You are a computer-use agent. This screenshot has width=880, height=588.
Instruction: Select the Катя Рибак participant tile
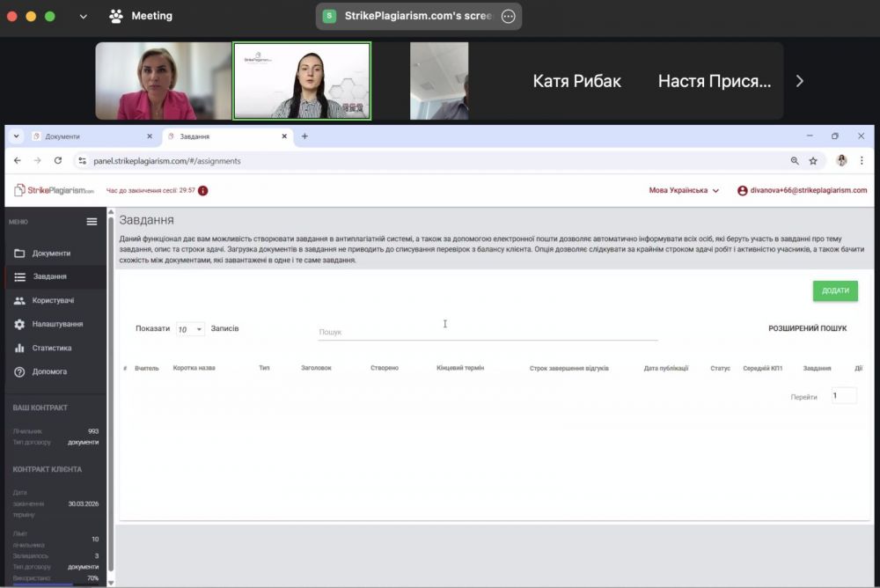[x=576, y=81]
